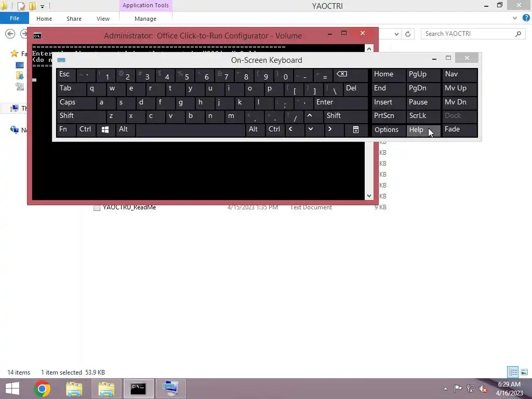
Task: Select the YAOCTRU_ReadMe file
Action: click(x=129, y=207)
